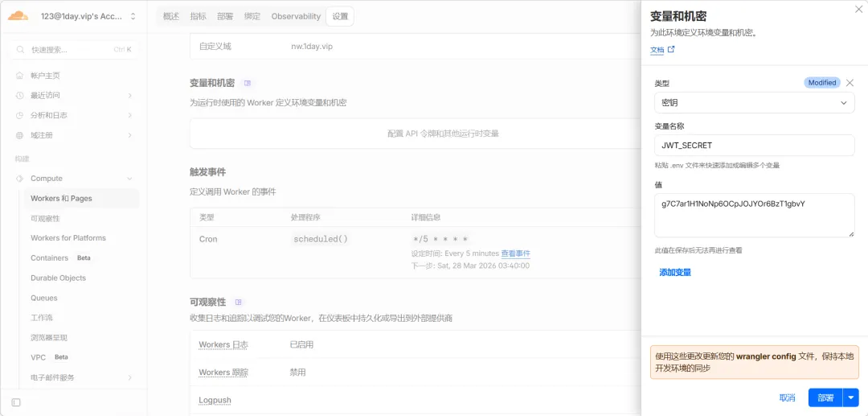Click the 变量名称 JWT_SECRET field
The image size is (868, 416).
tap(755, 145)
